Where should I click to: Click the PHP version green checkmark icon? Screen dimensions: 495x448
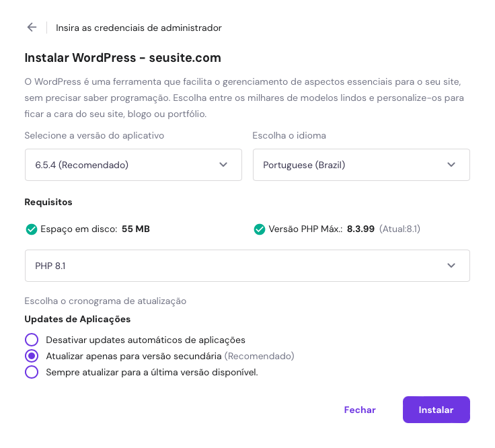click(260, 229)
